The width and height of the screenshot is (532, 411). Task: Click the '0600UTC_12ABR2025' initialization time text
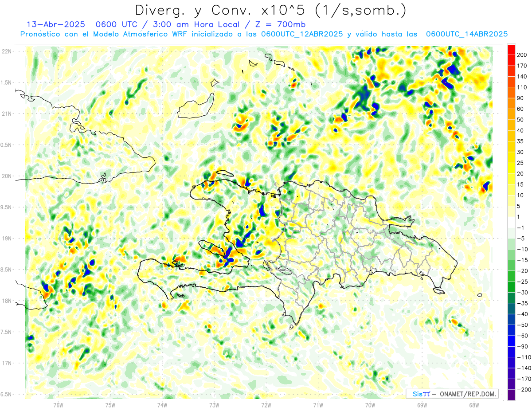[x=302, y=34]
